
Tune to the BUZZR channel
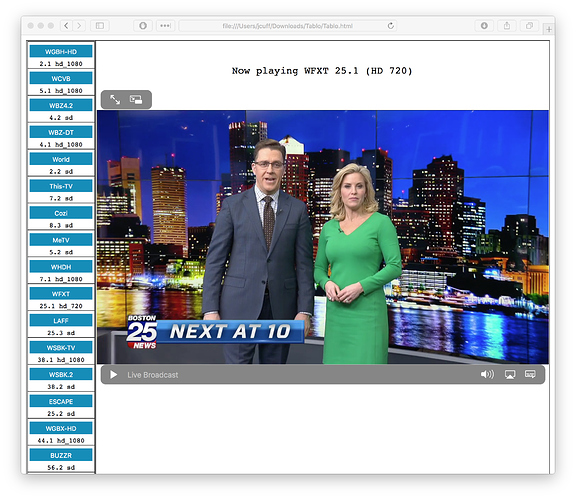[x=61, y=455]
